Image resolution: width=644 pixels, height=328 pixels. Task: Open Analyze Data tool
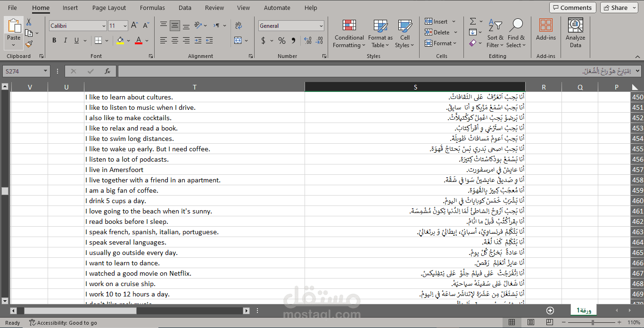coord(575,33)
